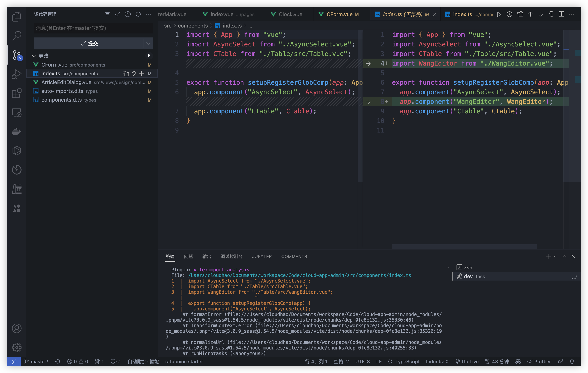Screen dimensions: 588x373
Task: Maximize the terminal panel with the chevron
Action: [564, 256]
